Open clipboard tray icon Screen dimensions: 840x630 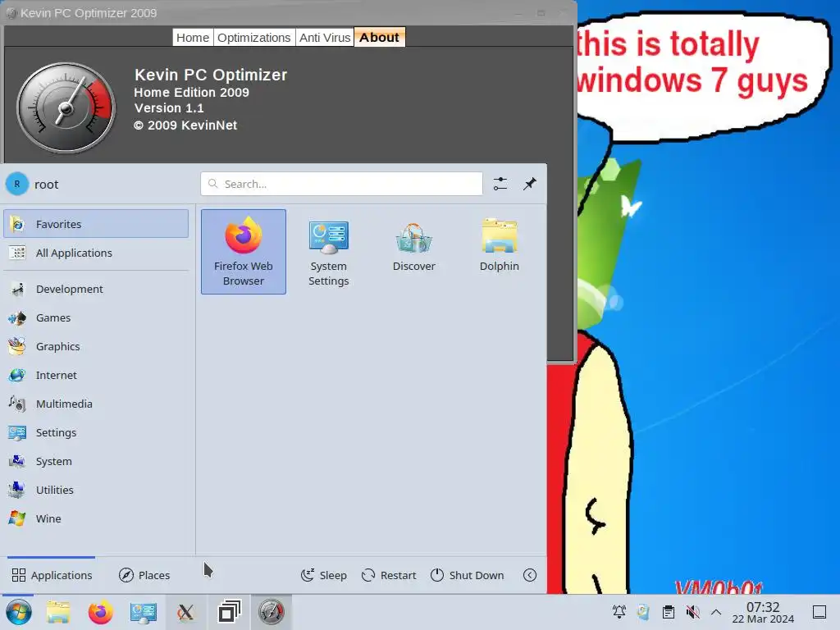tap(668, 612)
